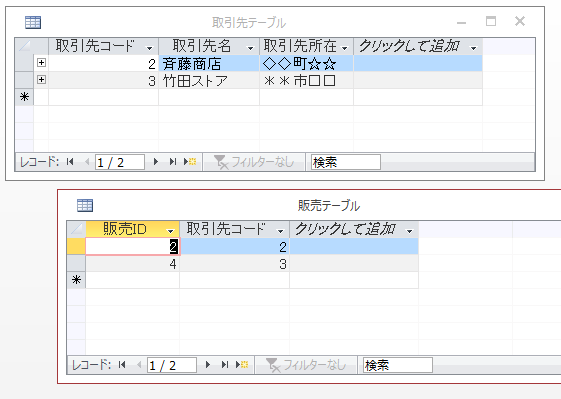Image resolution: width=561 pixels, height=399 pixels.
Task: Minimize the 取引先テーブル window
Action: click(462, 22)
